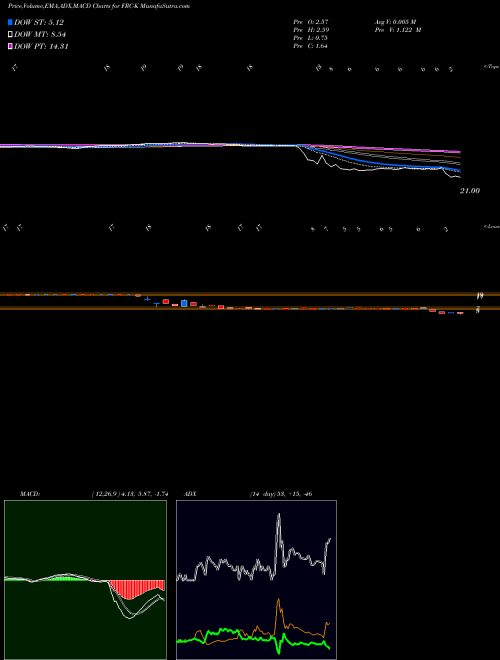Click the orange line peak in ADX chart

tap(278, 601)
